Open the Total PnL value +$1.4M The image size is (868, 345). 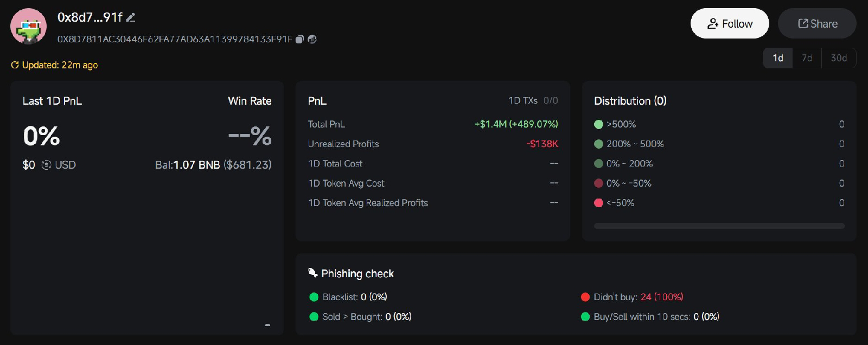coord(516,124)
